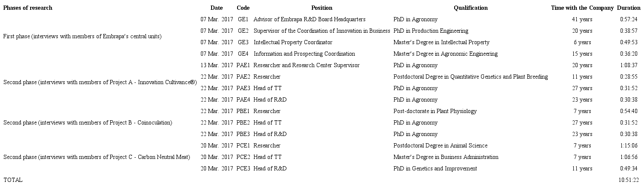Click the 'Code' column header
644x187 pixels.
(x=243, y=8)
